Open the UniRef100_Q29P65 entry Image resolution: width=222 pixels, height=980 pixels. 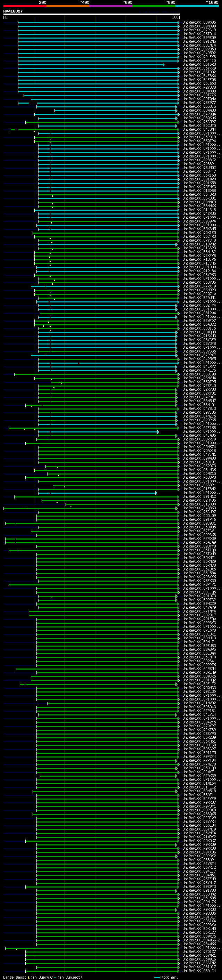(199, 420)
